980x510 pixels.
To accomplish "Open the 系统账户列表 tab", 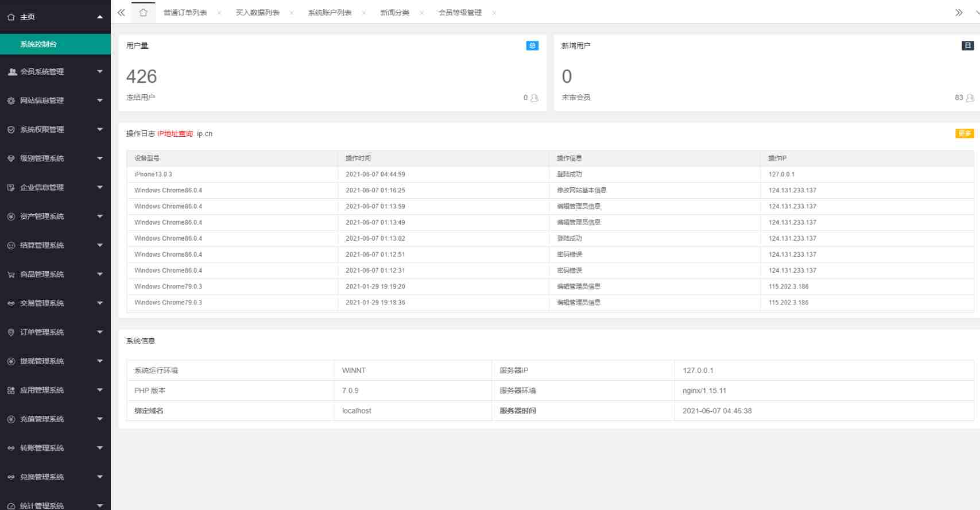I will pyautogui.click(x=330, y=13).
